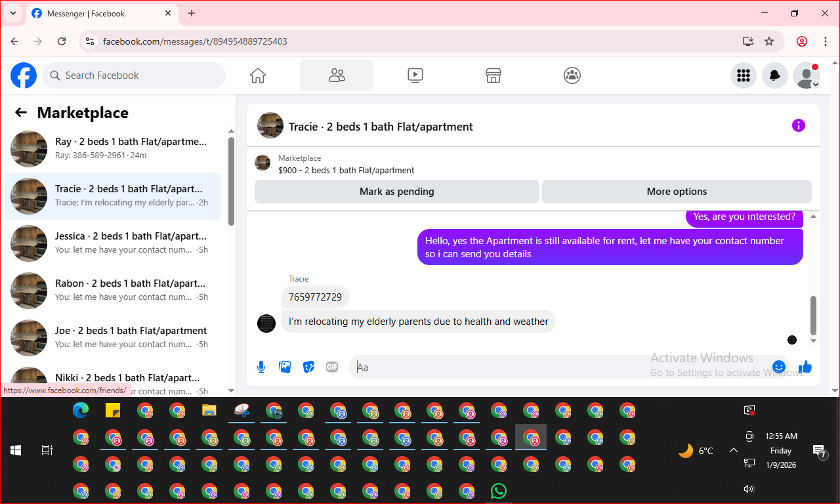Show hidden system tray icons
This screenshot has width=840, height=504.
734,450
